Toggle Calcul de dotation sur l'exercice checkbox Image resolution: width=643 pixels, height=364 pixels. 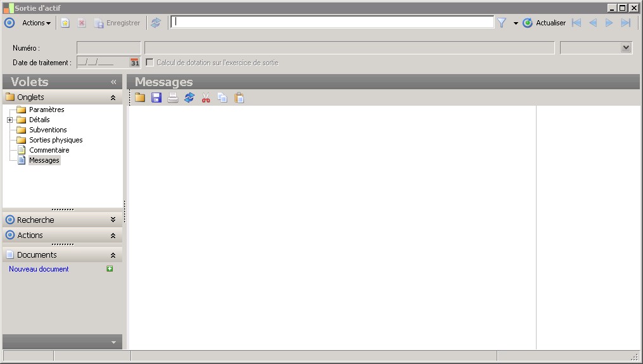click(150, 63)
